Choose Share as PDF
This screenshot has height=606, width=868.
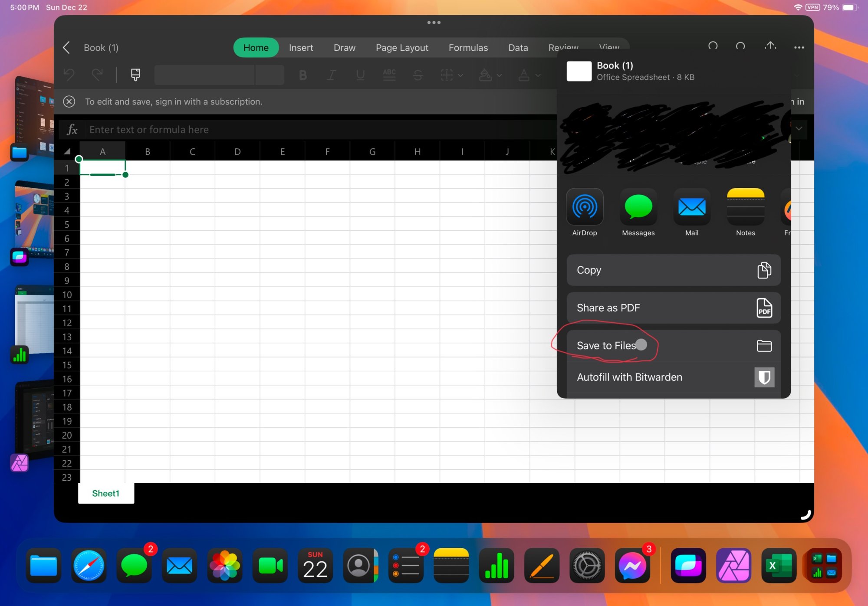point(674,308)
